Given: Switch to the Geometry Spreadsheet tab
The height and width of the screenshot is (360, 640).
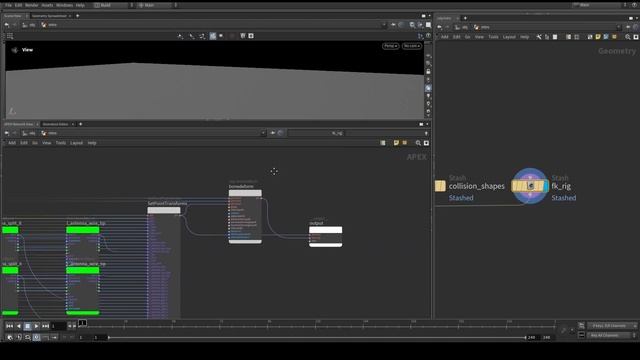Looking at the screenshot, I should (49, 16).
